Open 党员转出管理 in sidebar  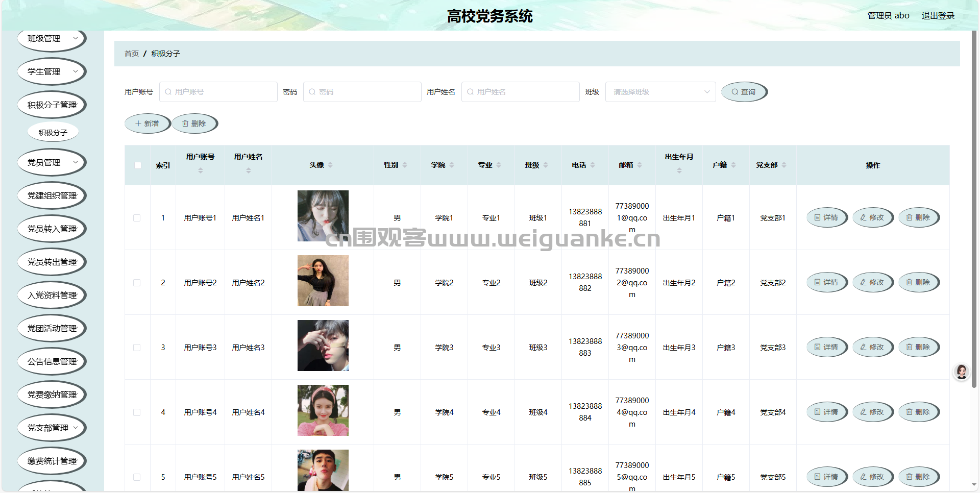[x=52, y=262]
